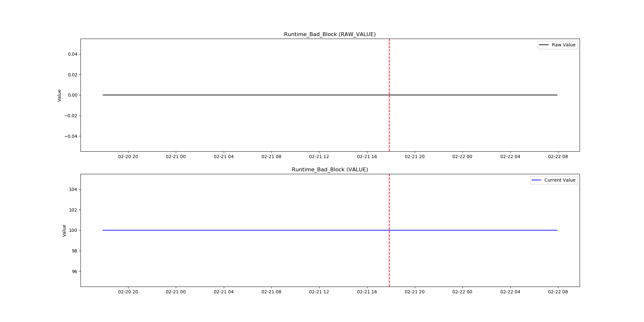Screen dimensions: 644x322
Task: Click the 96 y-axis tick label
Action: pyautogui.click(x=75, y=271)
